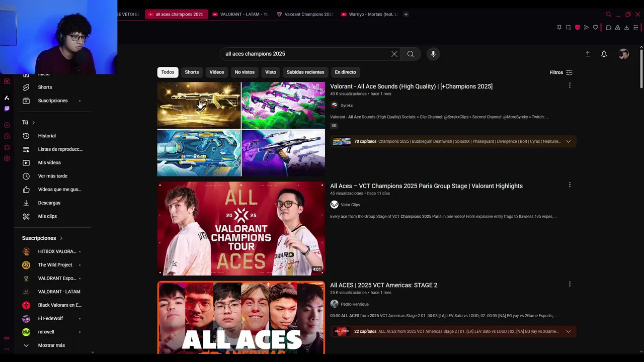The image size is (644, 362).
Task: Open the Valorant All Ace Sounds video title
Action: pos(411,86)
